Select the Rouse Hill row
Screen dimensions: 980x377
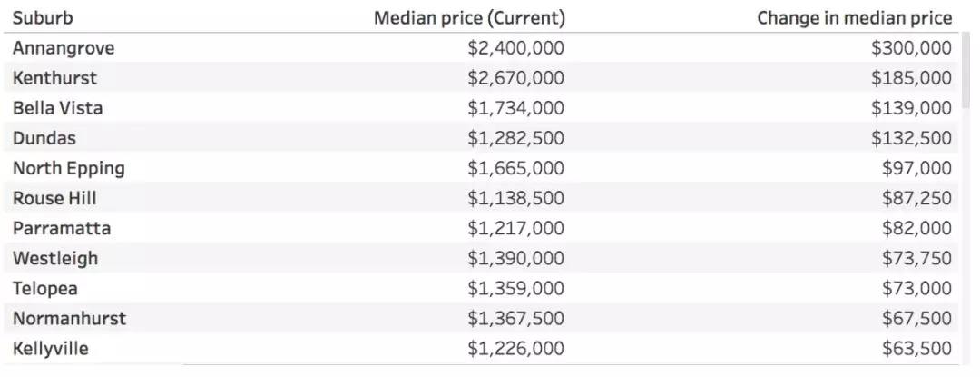pyautogui.click(x=54, y=198)
